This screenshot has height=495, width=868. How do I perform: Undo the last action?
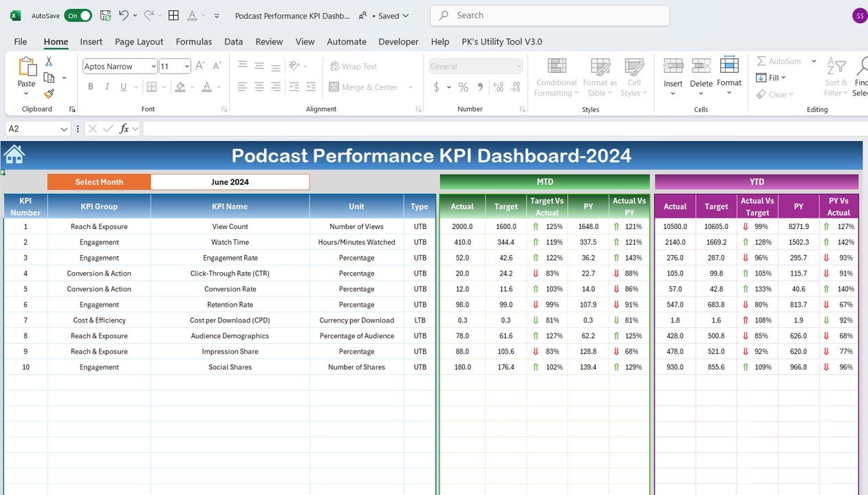click(x=124, y=15)
